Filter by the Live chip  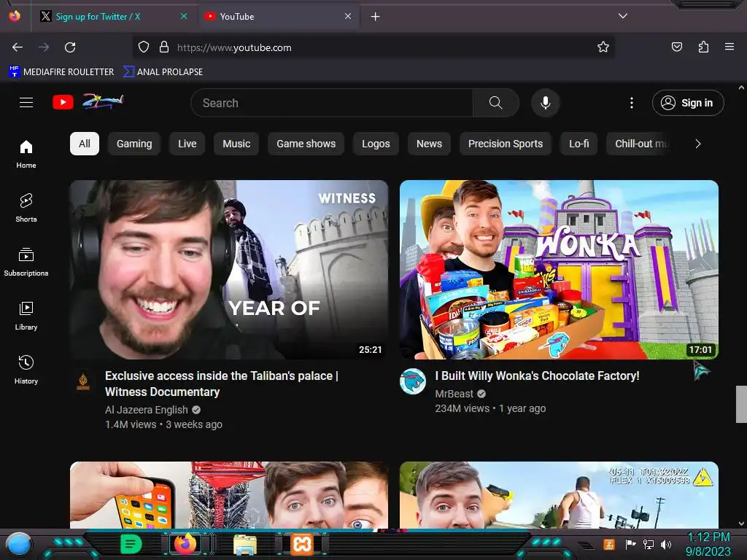pos(187,144)
